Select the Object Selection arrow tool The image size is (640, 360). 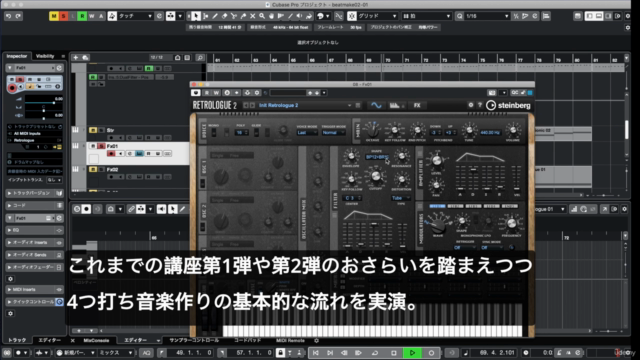[196, 16]
